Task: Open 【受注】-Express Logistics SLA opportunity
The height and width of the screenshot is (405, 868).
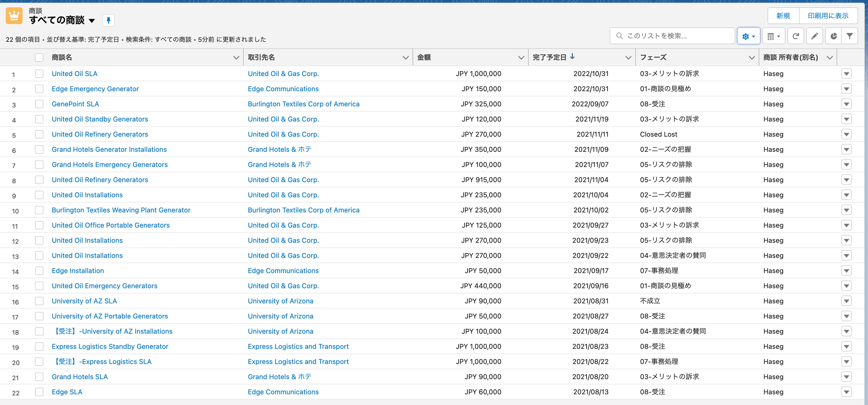Action: (102, 362)
